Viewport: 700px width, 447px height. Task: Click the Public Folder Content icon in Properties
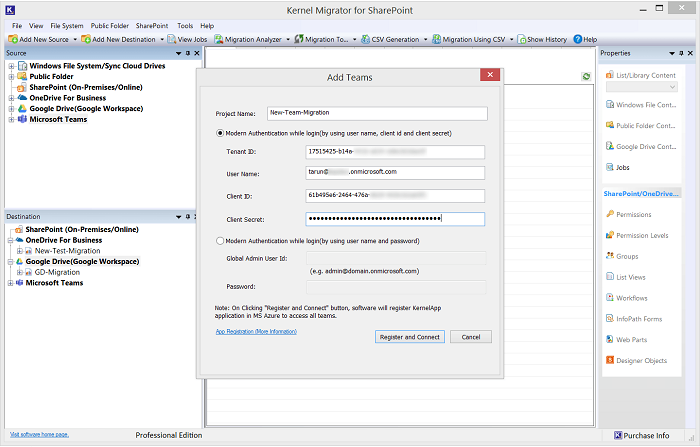[610, 125]
